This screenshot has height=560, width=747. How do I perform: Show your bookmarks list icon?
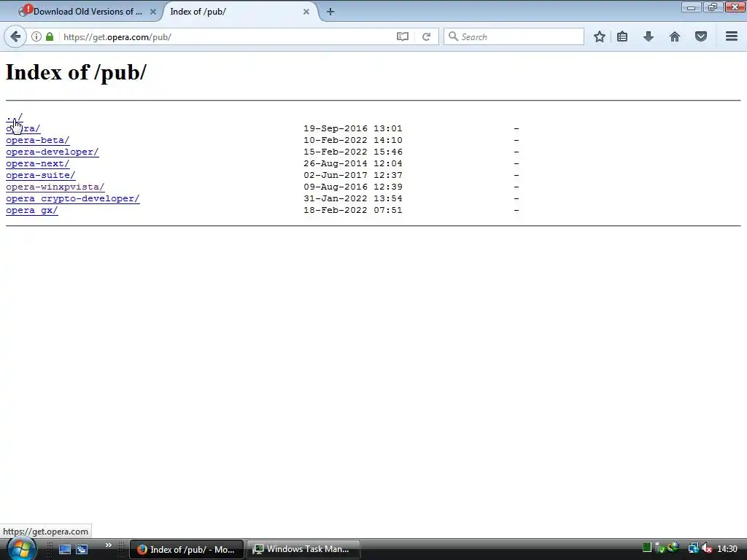[x=622, y=36]
